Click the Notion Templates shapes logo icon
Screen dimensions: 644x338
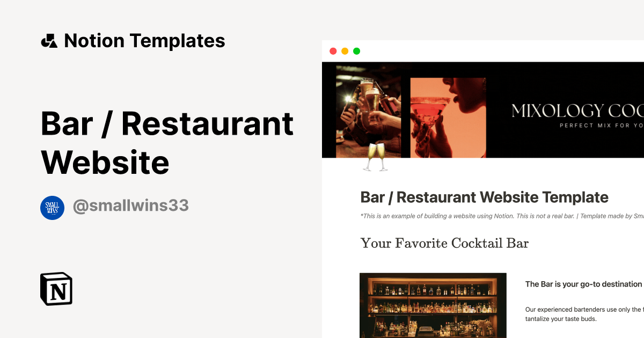(x=49, y=41)
